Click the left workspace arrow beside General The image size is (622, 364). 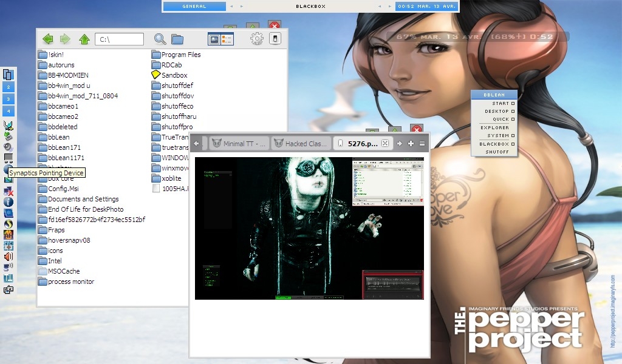(231, 6)
